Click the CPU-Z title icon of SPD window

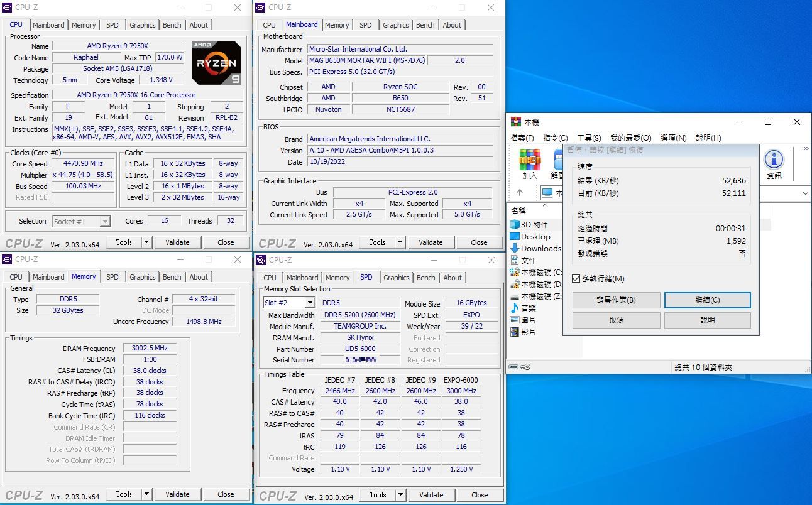point(261,260)
